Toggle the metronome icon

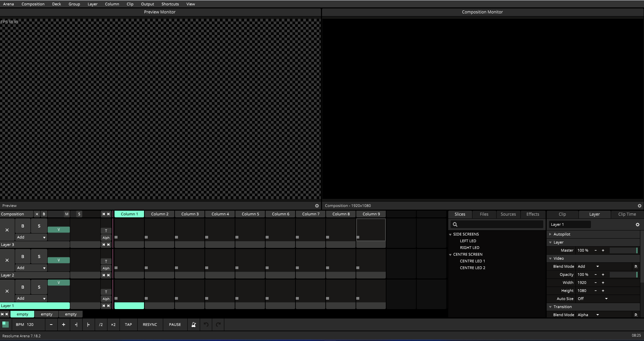[x=194, y=325]
